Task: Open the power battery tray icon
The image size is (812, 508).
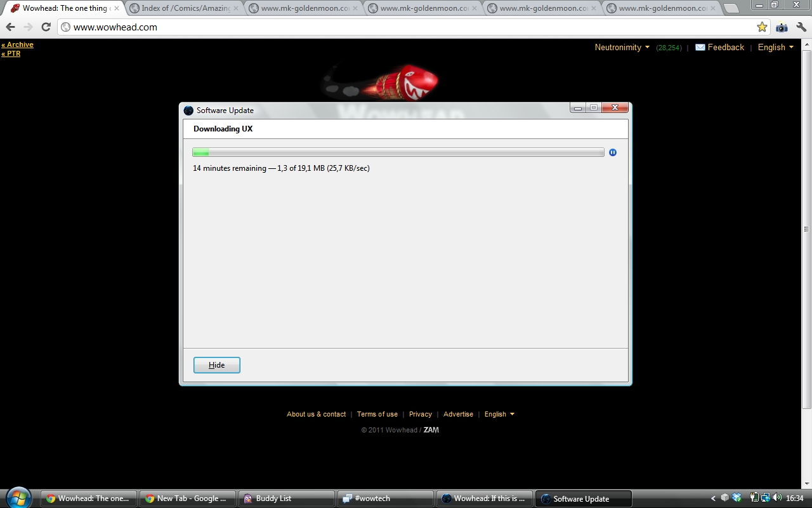Action: (x=754, y=498)
